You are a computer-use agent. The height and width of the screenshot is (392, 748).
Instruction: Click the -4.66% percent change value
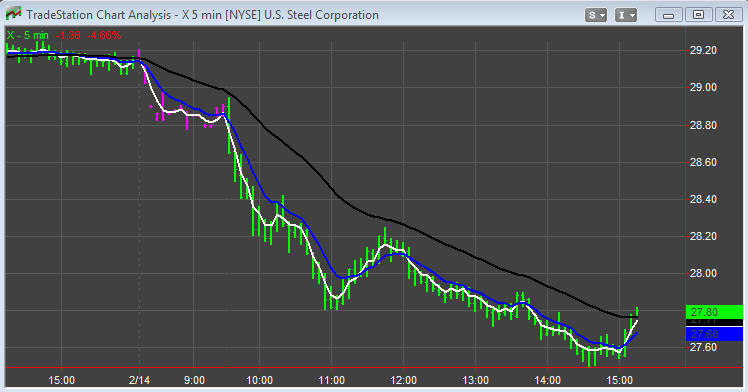pyautogui.click(x=104, y=35)
